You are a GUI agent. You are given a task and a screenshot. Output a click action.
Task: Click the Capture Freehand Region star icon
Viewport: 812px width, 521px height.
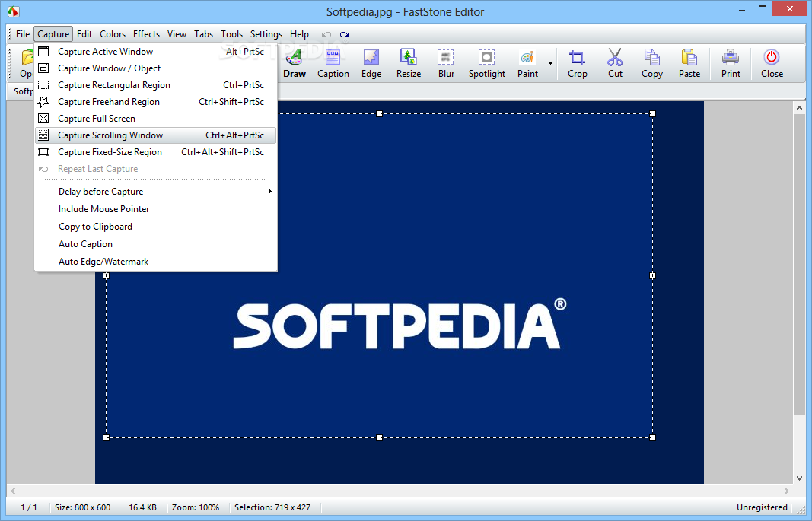click(43, 101)
